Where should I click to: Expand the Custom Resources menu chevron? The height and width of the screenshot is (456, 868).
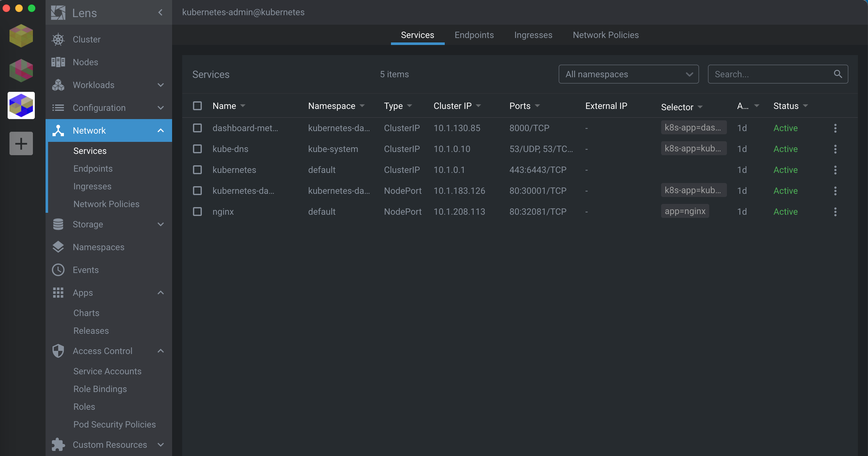tap(161, 445)
